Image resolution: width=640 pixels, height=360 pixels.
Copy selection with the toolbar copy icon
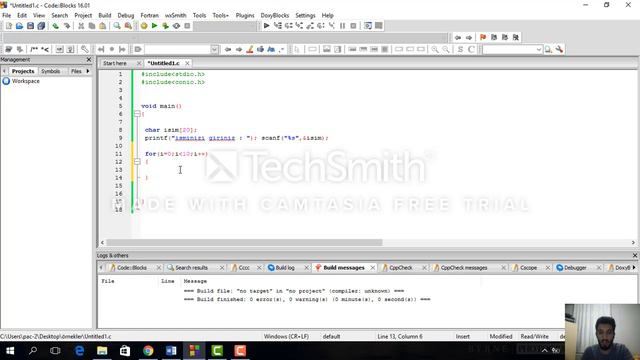[92, 26]
